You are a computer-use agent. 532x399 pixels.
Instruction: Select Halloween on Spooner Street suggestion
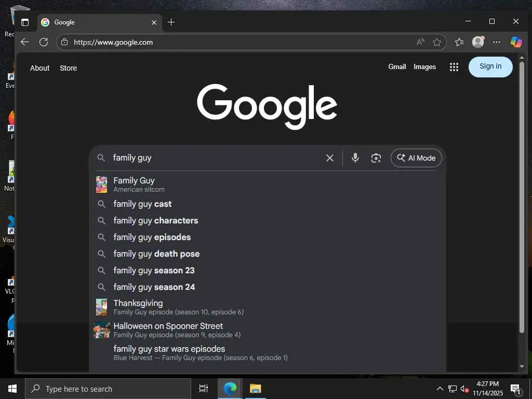coord(267,330)
